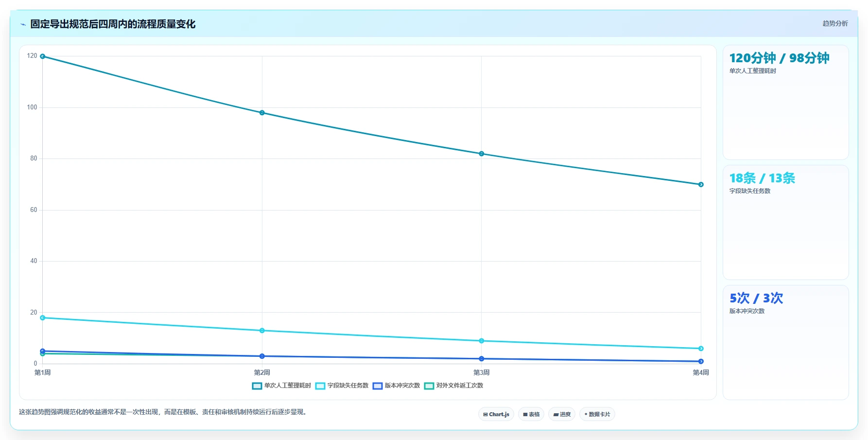Screen dimensions: 868x440
Task: Click the chart title 固定导出规范后四周内的流程质量变化
Action: 113,24
